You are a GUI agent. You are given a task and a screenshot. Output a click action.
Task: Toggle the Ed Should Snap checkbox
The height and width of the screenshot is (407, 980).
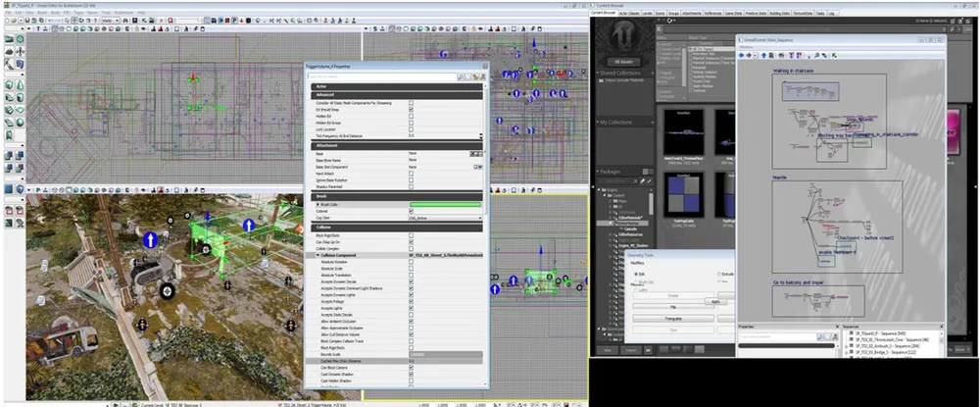tap(411, 108)
